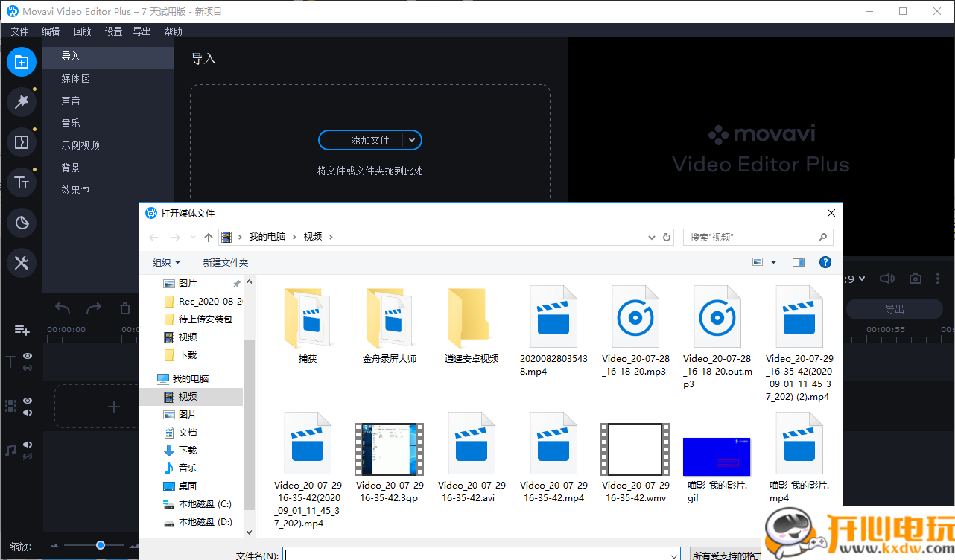Click the 新建文件夹 button
This screenshot has height=560, width=955.
pyautogui.click(x=225, y=262)
